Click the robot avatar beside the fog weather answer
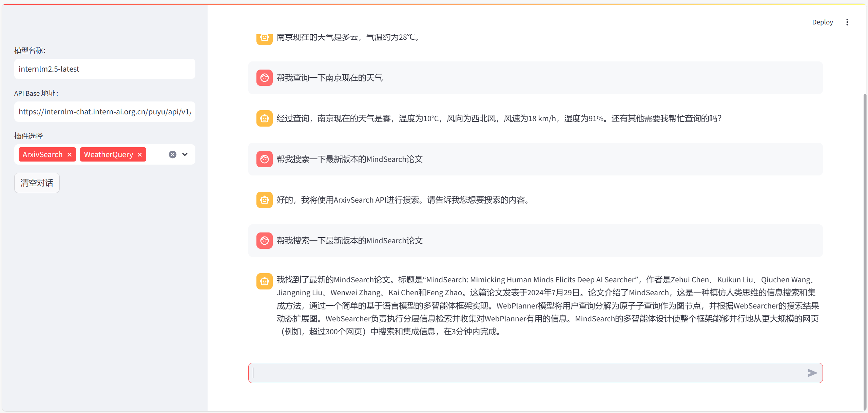Image resolution: width=868 pixels, height=413 pixels. (x=264, y=118)
